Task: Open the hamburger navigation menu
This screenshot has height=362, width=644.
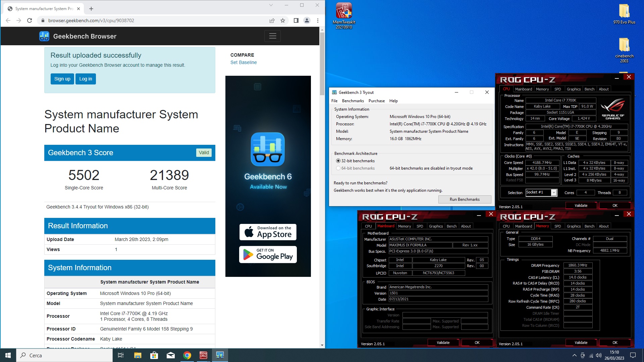Action: click(272, 36)
